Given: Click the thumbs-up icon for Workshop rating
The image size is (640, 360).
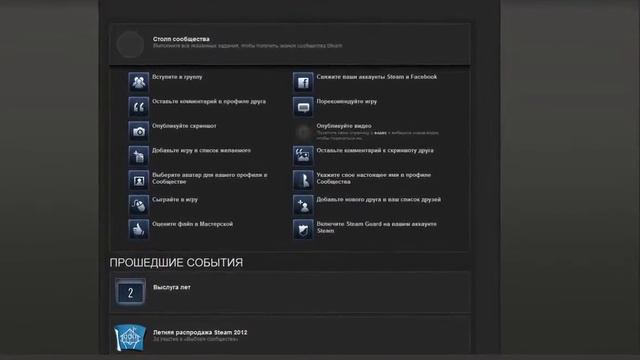Looking at the screenshot, I should click(x=139, y=229).
